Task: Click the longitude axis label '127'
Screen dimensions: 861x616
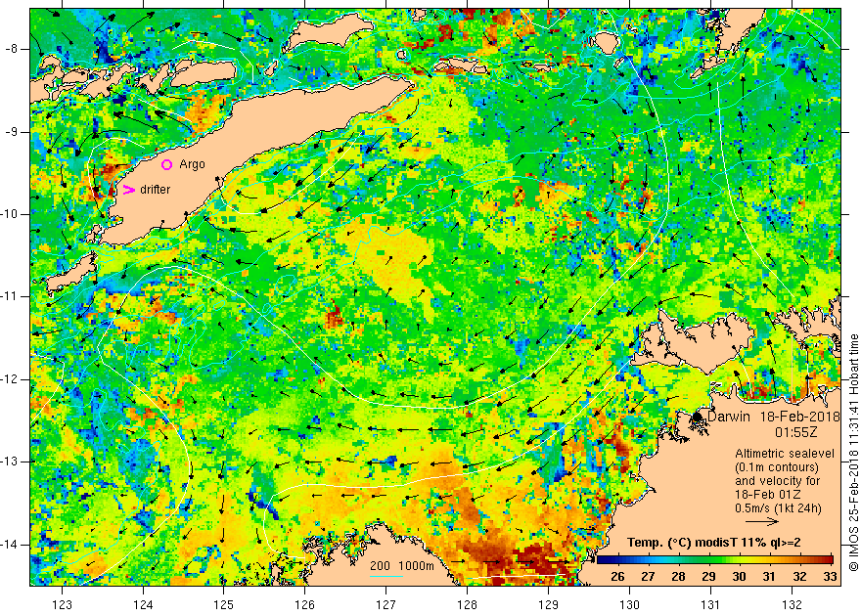Action: tap(386, 605)
